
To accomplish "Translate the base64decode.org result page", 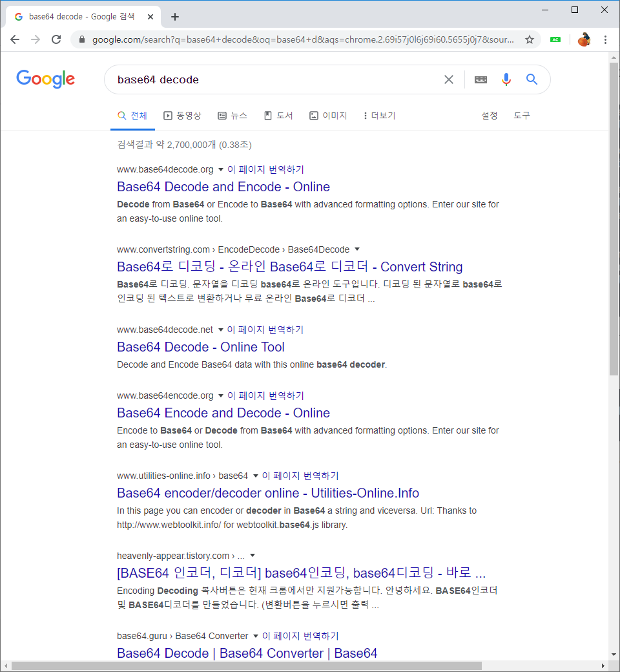I will tap(265, 170).
